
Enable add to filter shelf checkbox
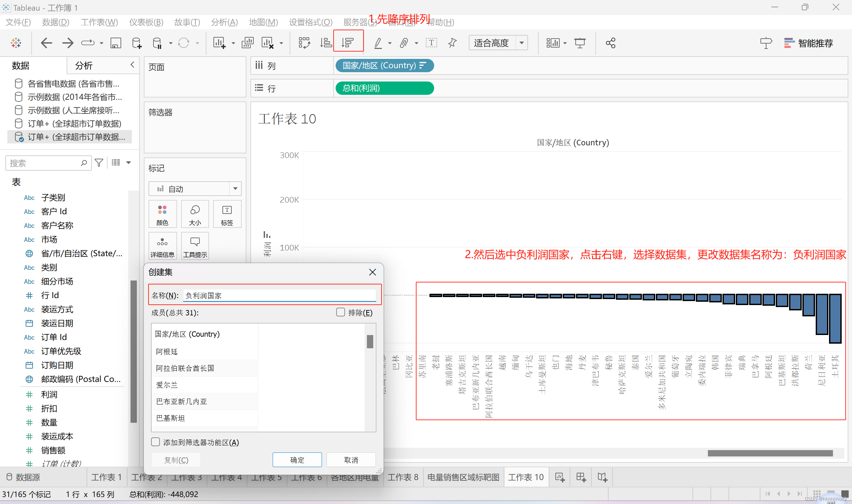(155, 442)
